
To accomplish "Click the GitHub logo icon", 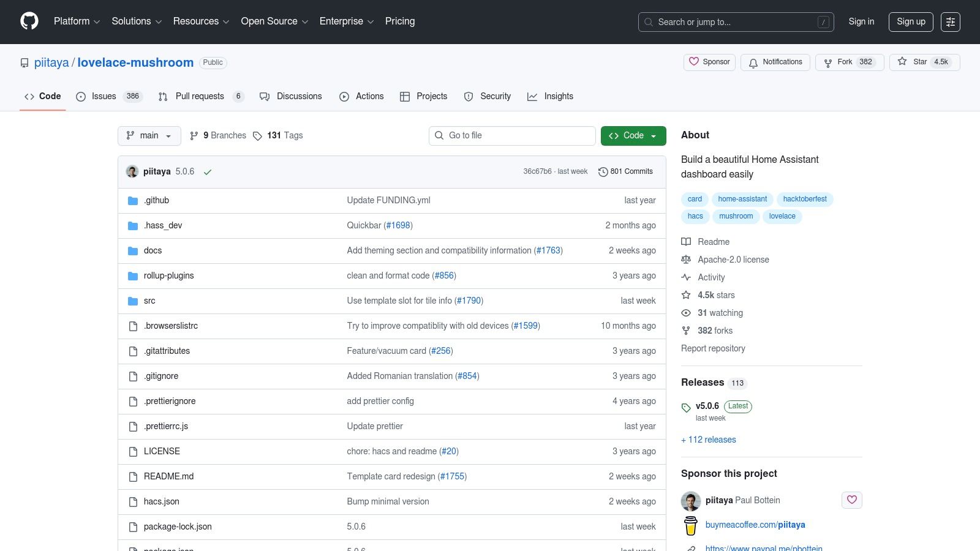I will point(29,21).
